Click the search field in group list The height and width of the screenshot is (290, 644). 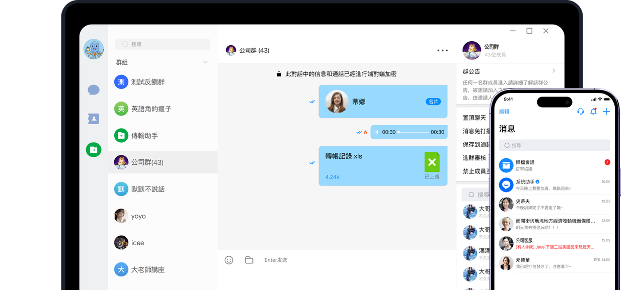coord(163,44)
